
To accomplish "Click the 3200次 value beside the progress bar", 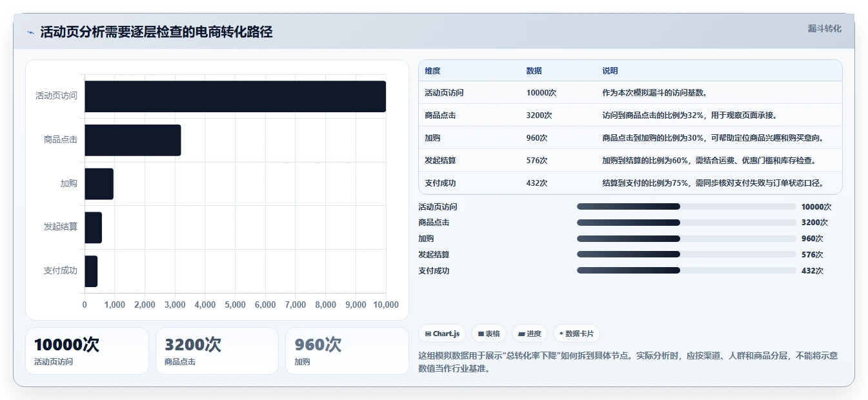I will click(814, 223).
